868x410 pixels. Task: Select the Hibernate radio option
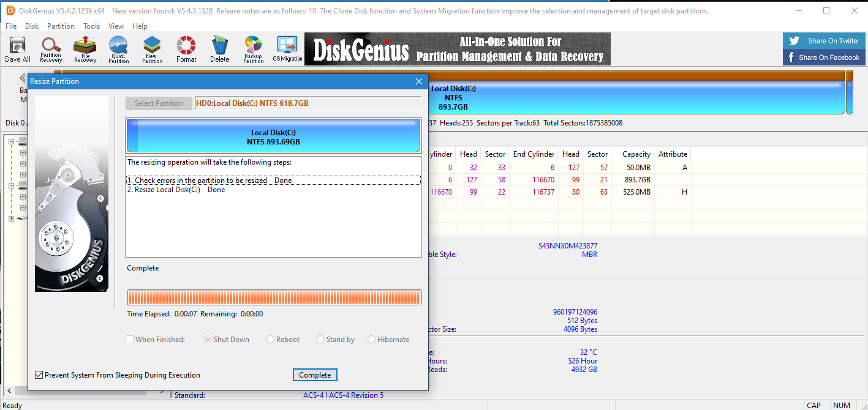tap(372, 340)
